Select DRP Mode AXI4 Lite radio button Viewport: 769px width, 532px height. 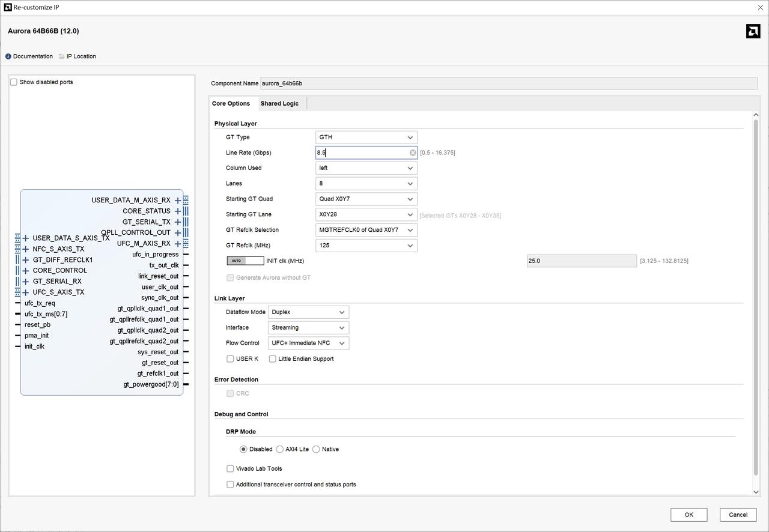279,449
